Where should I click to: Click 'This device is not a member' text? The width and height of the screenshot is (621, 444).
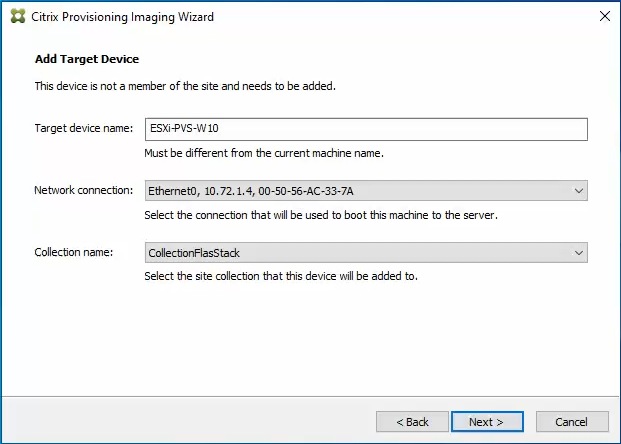click(185, 86)
